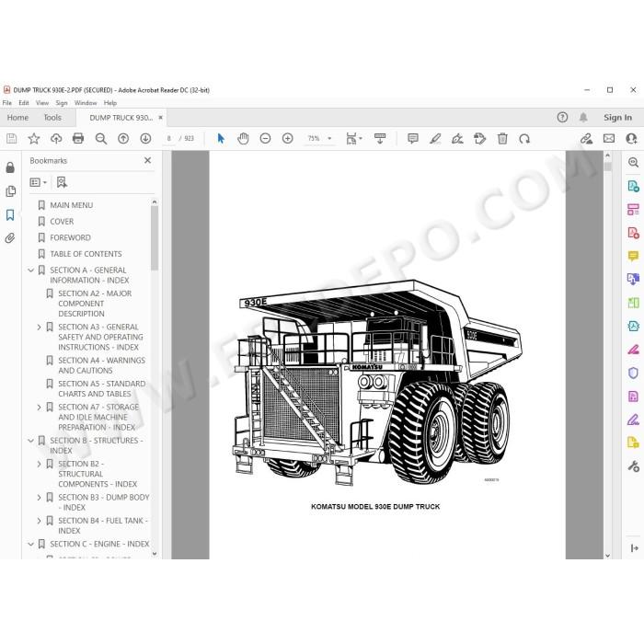
Task: Enable scrolling mode keyboard icon
Action: click(380, 139)
